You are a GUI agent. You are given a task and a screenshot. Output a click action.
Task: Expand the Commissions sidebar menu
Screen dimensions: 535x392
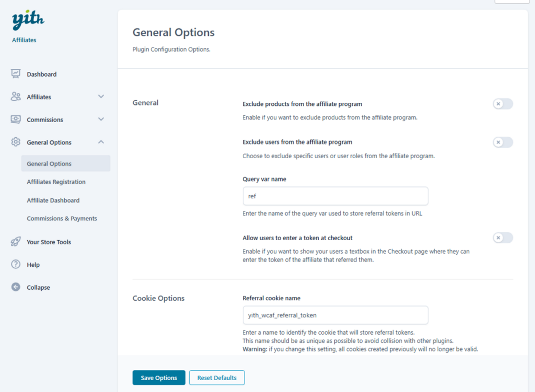pyautogui.click(x=101, y=119)
